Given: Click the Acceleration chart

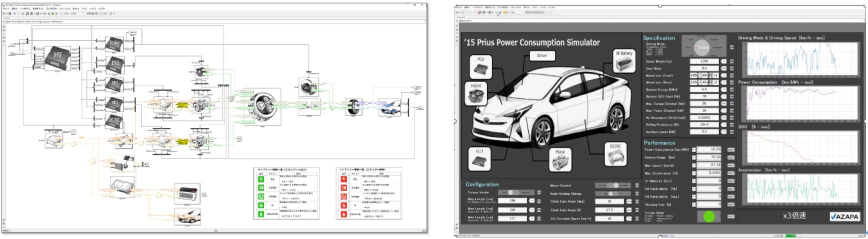Looking at the screenshot, I should (x=800, y=190).
